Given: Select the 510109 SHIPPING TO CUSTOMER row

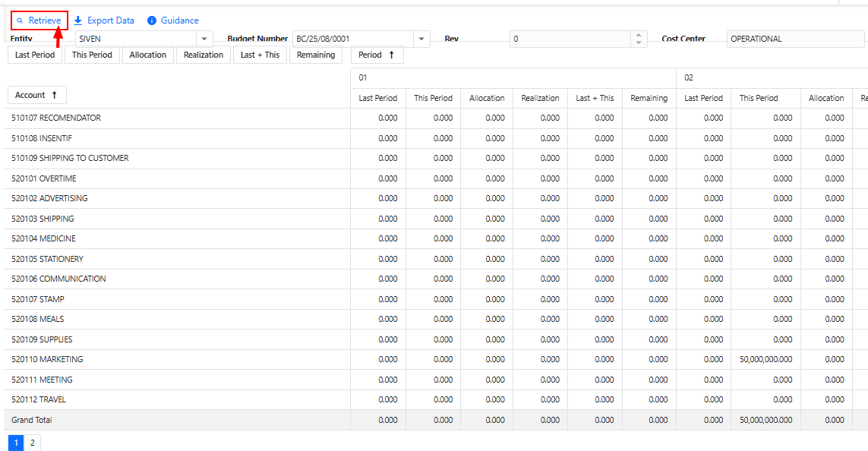Looking at the screenshot, I should (x=177, y=158).
